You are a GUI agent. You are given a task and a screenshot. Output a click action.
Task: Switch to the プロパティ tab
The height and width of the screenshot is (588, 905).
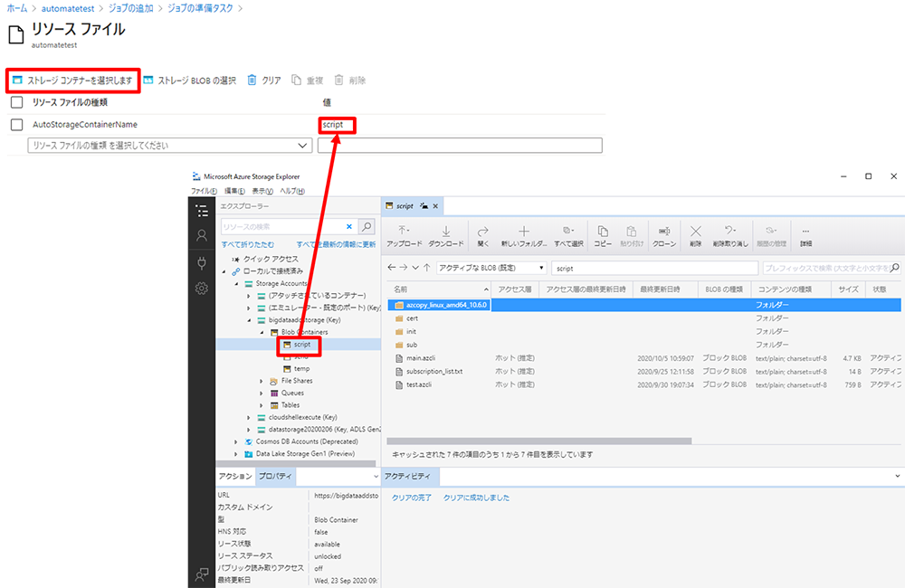pos(275,476)
